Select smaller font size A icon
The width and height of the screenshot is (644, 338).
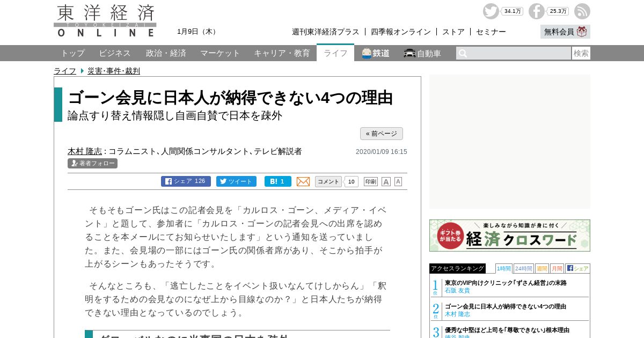click(x=398, y=181)
